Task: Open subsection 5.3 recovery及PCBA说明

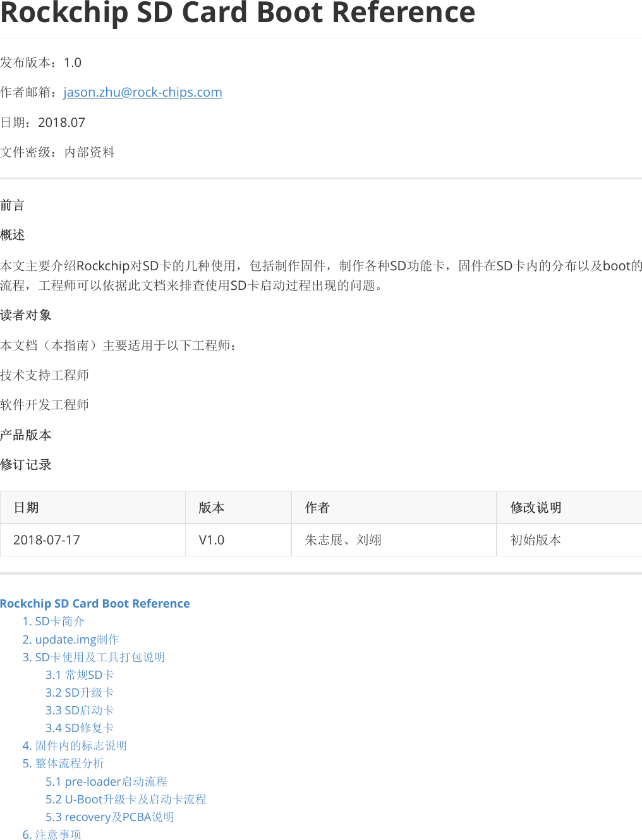Action: pos(110,817)
